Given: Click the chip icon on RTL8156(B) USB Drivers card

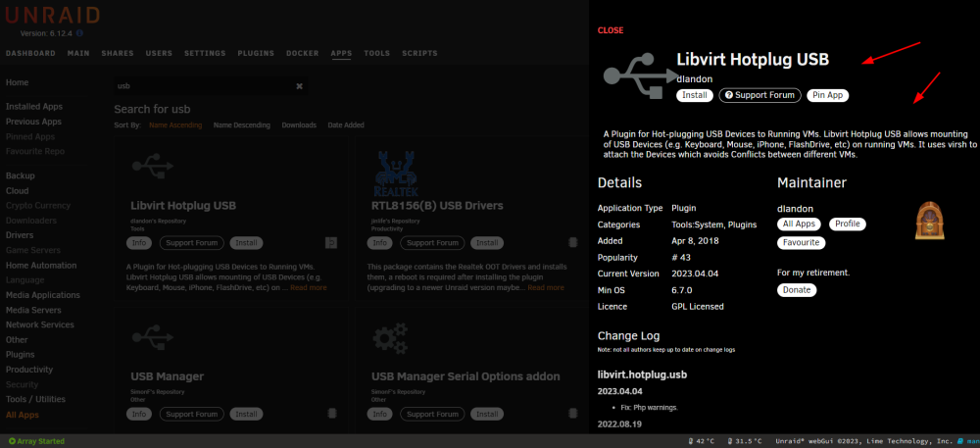Looking at the screenshot, I should point(572,242).
